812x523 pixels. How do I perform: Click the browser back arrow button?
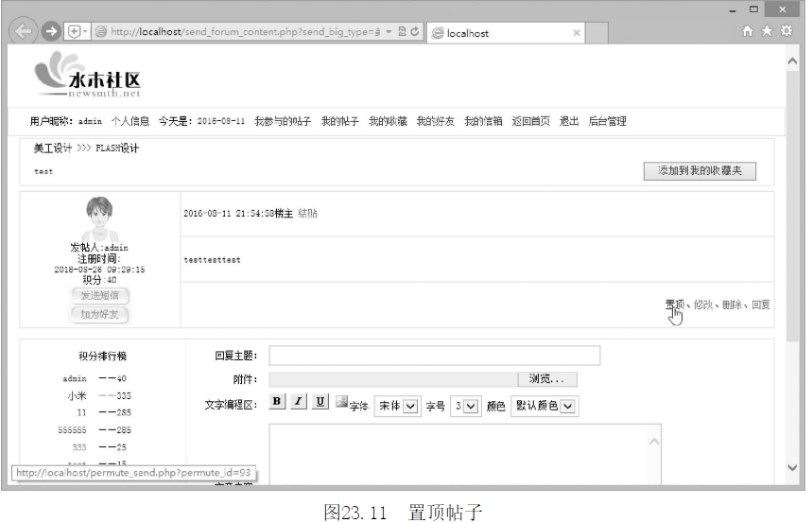[x=25, y=31]
